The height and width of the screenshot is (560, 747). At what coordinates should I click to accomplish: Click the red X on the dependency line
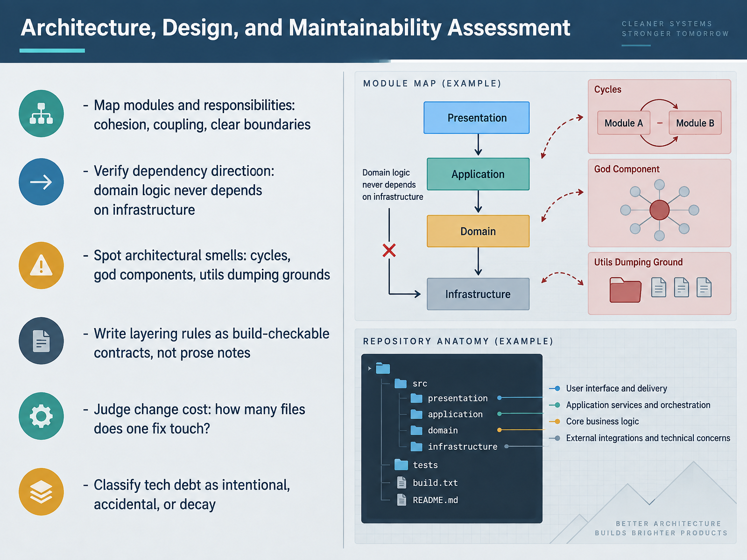(389, 251)
